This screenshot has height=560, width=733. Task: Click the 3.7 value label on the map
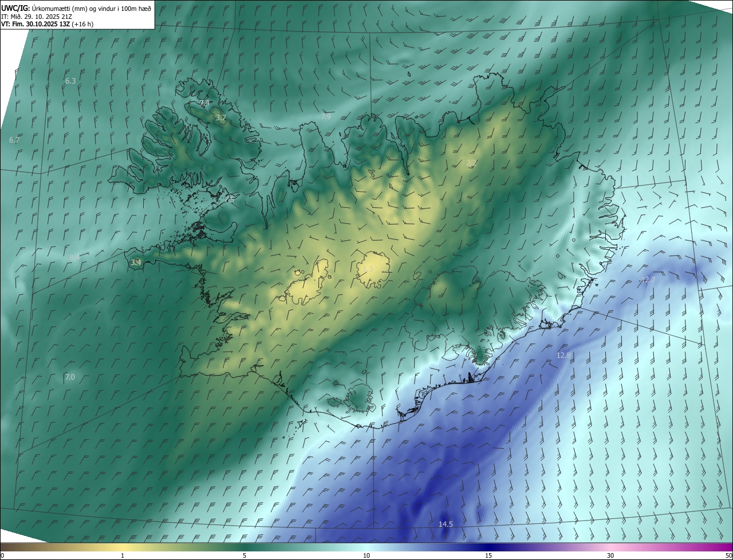click(x=221, y=117)
